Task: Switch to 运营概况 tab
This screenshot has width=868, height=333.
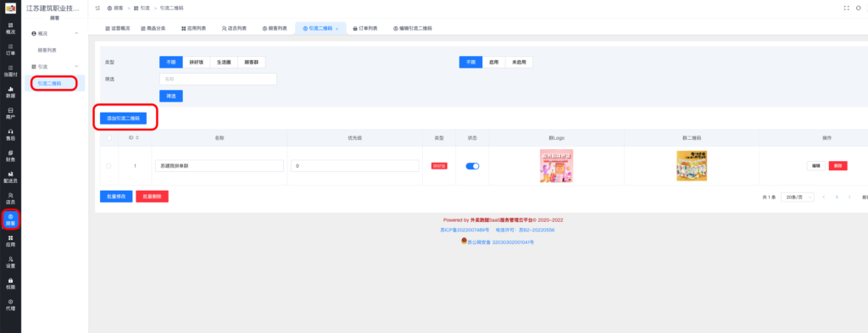Action: (117, 28)
